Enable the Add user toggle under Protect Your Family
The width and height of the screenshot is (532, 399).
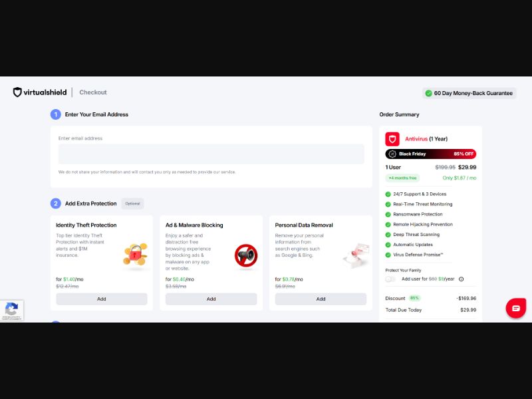[x=390, y=279]
